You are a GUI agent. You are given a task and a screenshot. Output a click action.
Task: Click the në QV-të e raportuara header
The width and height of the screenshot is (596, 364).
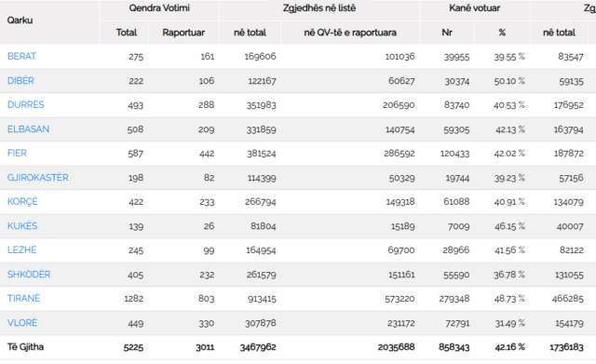[x=350, y=33]
